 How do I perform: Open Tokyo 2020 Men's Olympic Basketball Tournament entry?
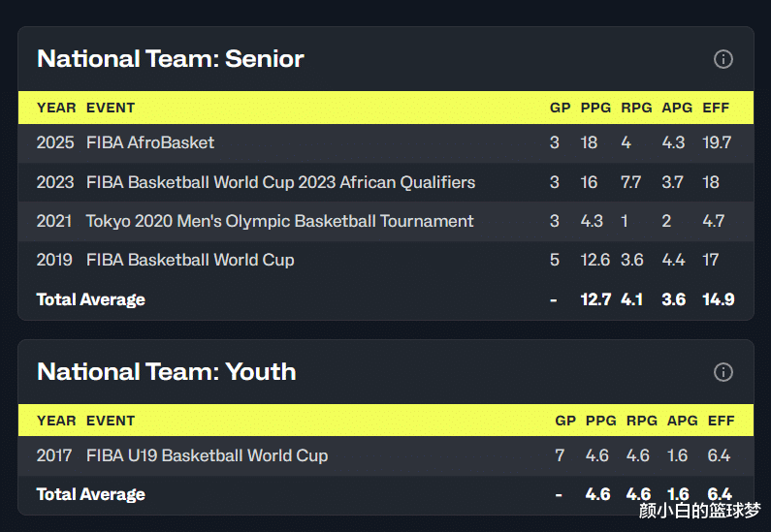pos(279,221)
